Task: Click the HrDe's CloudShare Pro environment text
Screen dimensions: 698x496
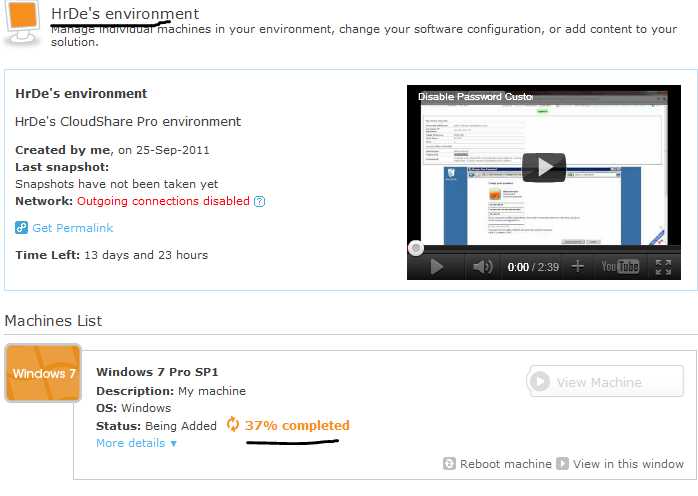Action: tap(128, 122)
